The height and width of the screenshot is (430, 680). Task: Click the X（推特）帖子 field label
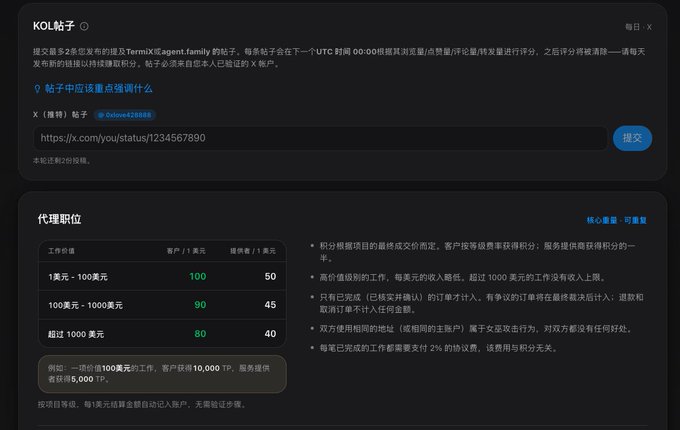60,115
